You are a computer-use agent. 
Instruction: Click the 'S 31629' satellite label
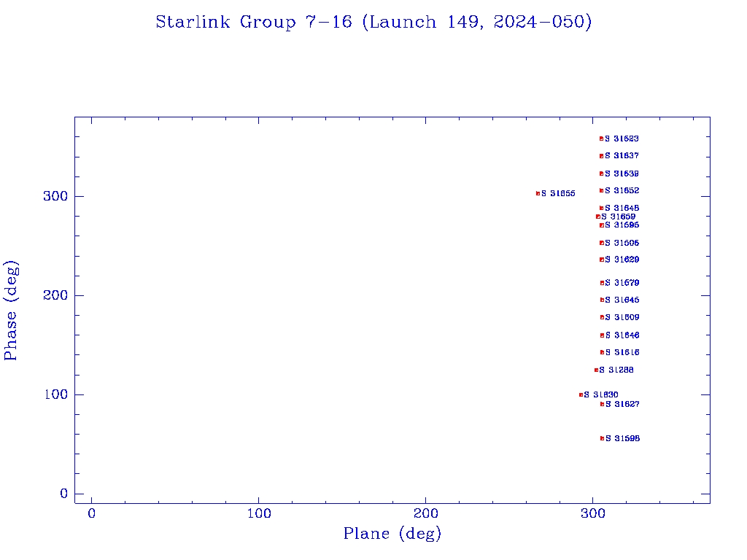click(x=622, y=260)
